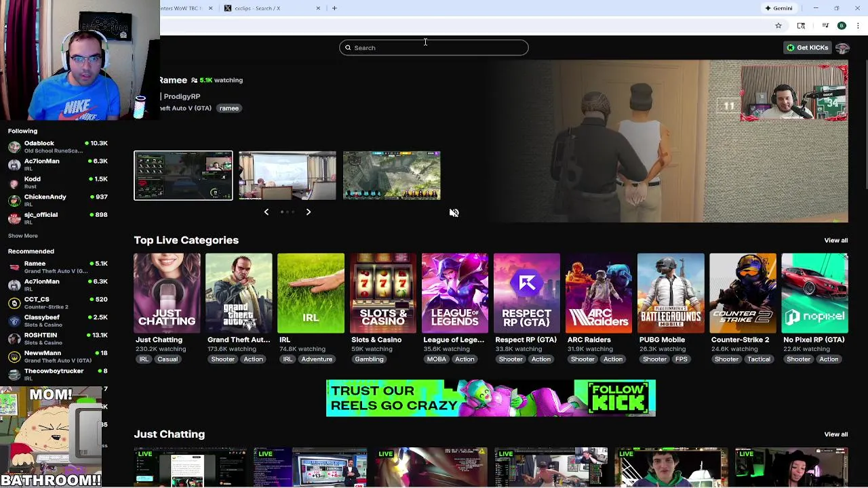View all Top Live Categories

click(x=835, y=241)
